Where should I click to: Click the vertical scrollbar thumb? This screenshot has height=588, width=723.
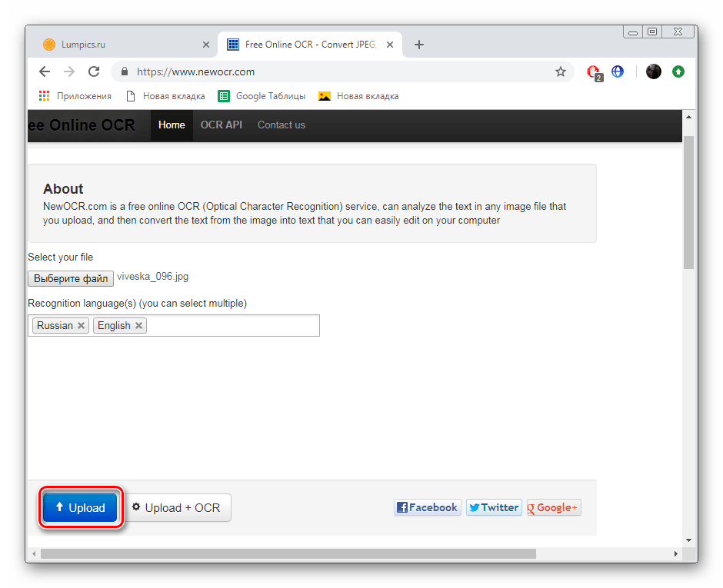[x=688, y=202]
